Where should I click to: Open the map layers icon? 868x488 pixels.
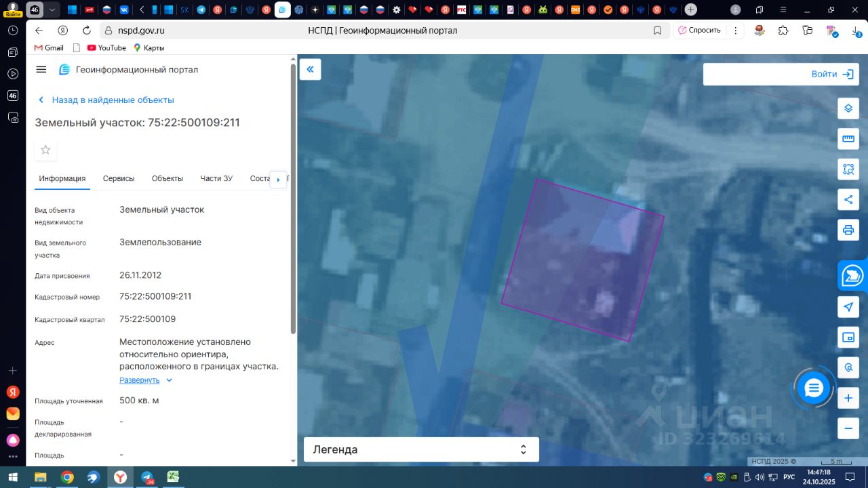coord(848,108)
